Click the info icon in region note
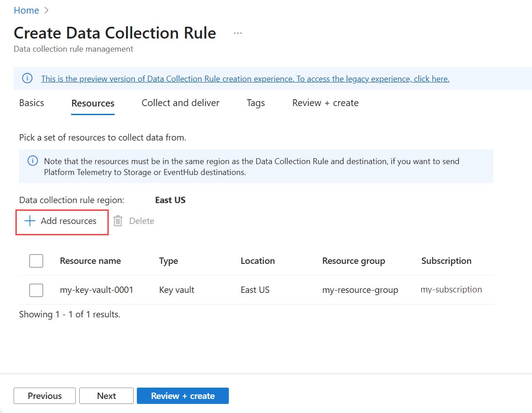The image size is (532, 413). (x=33, y=161)
